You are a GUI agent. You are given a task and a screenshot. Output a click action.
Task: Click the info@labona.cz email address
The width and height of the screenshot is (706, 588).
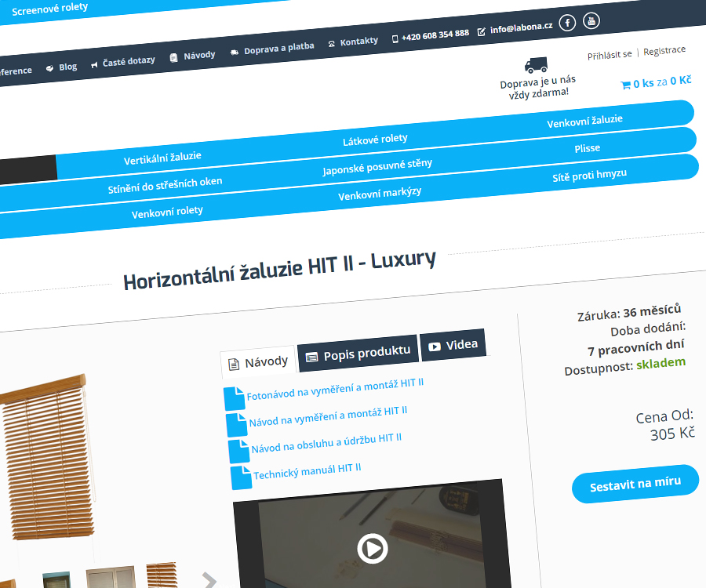pos(522,28)
